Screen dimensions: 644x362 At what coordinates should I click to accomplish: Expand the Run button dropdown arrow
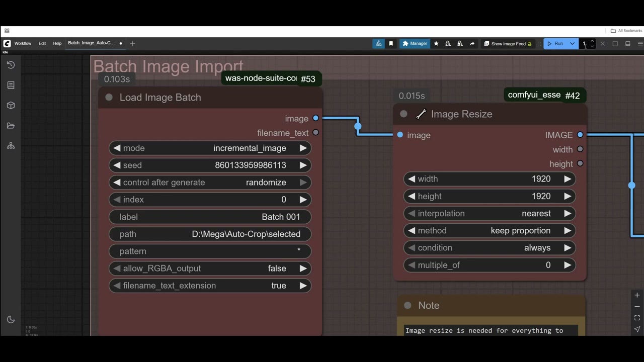tap(572, 44)
